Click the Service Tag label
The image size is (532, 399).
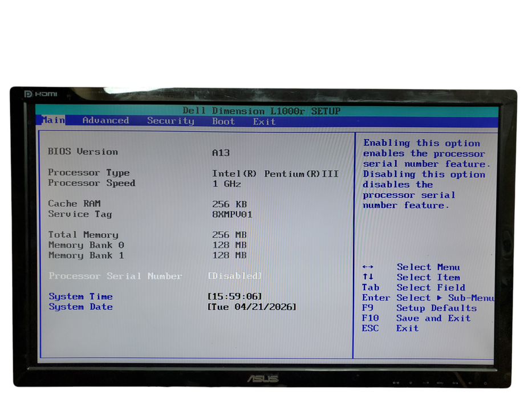click(x=80, y=214)
